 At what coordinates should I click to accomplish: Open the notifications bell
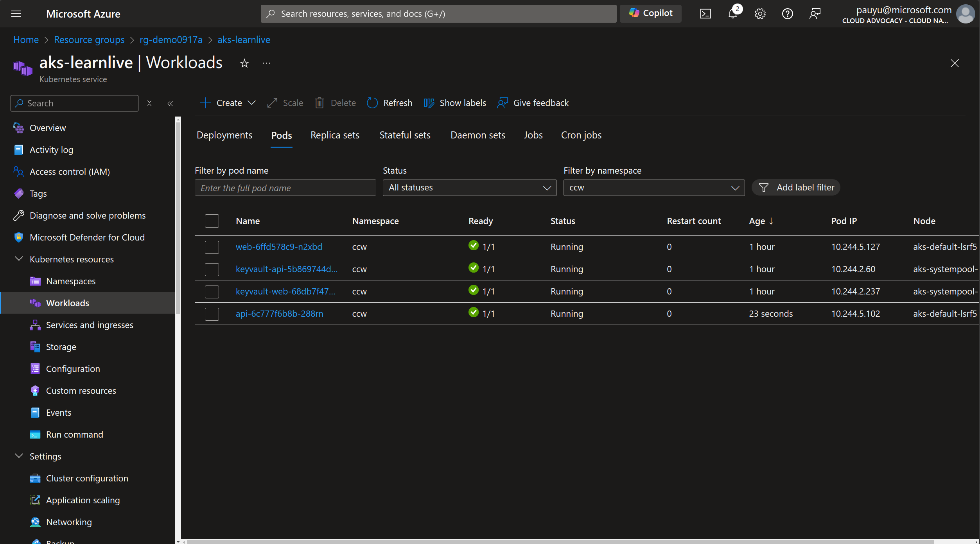pos(733,14)
